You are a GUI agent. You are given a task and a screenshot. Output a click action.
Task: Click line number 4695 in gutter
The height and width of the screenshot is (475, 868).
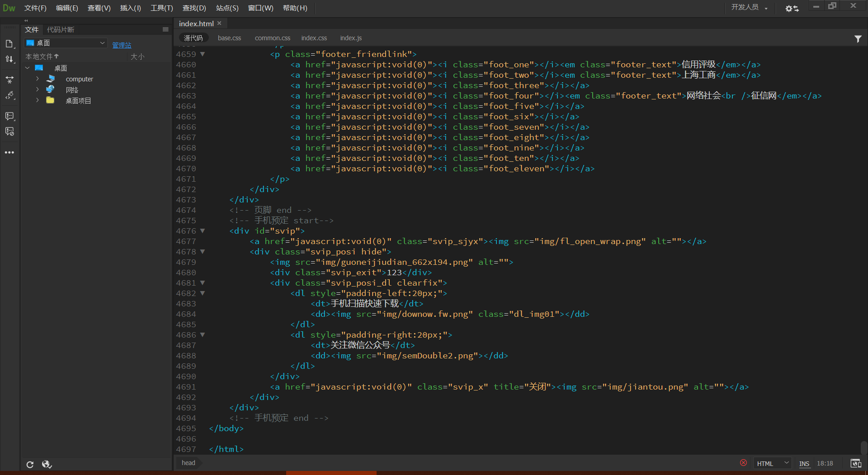coord(186,428)
